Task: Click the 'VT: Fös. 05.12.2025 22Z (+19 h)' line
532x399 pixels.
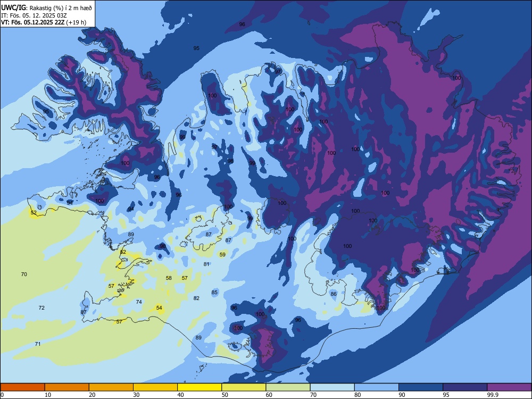Action: coord(44,22)
